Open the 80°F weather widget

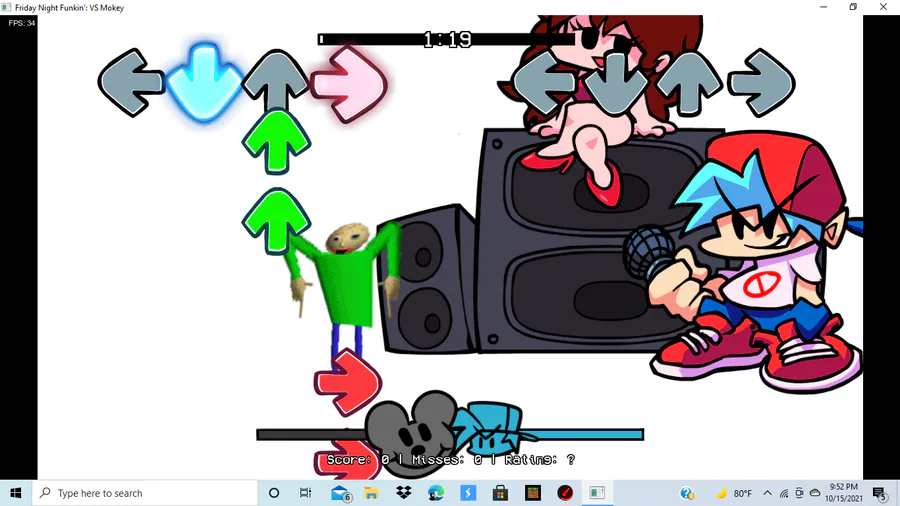pos(734,493)
